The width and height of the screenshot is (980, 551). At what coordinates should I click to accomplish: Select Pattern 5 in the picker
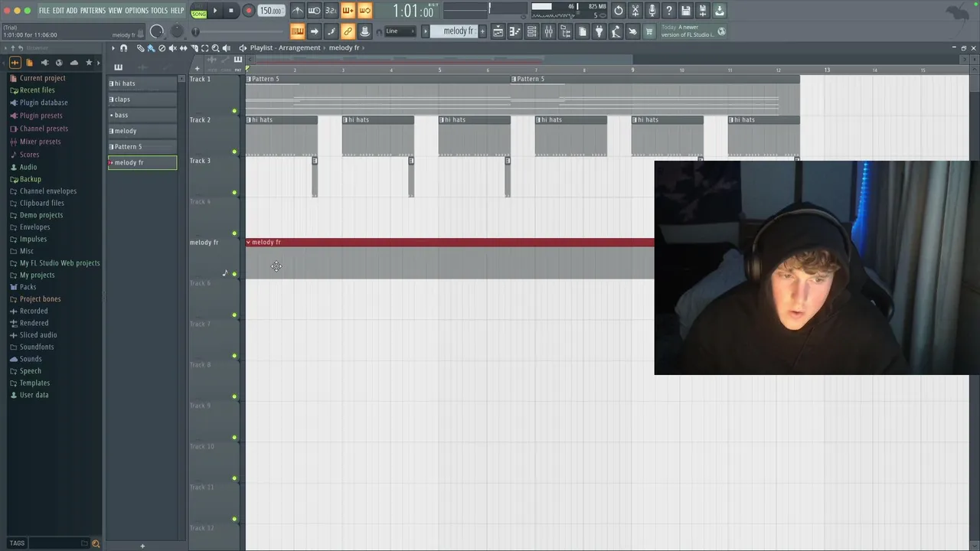142,146
